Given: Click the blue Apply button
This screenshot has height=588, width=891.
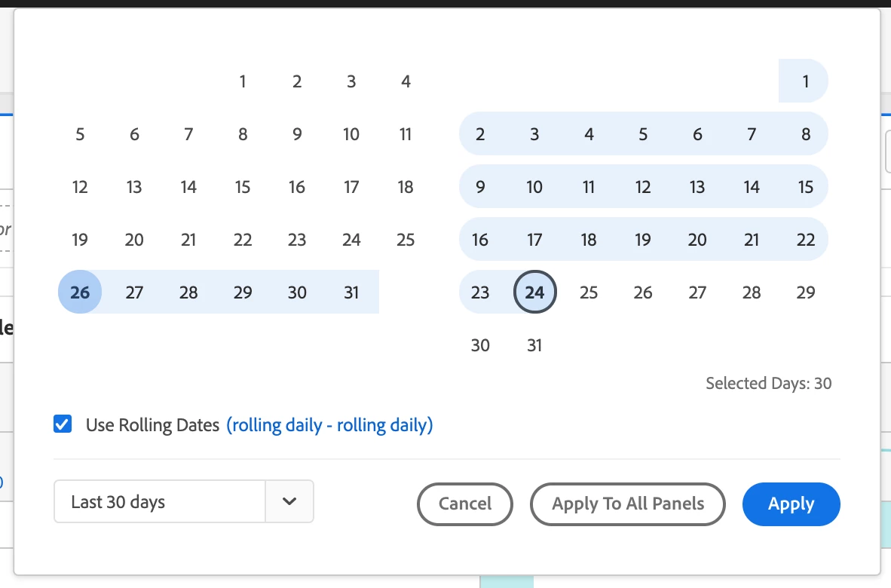Looking at the screenshot, I should [x=791, y=504].
